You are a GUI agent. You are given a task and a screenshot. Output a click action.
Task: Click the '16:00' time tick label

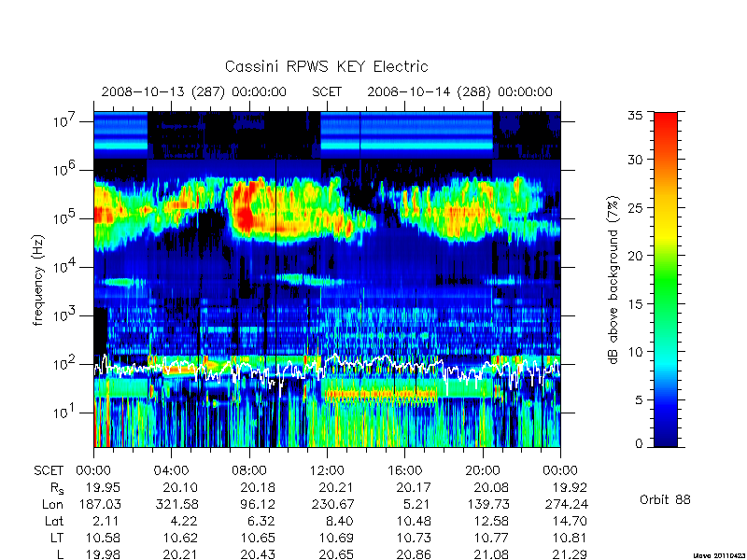pyautogui.click(x=404, y=470)
